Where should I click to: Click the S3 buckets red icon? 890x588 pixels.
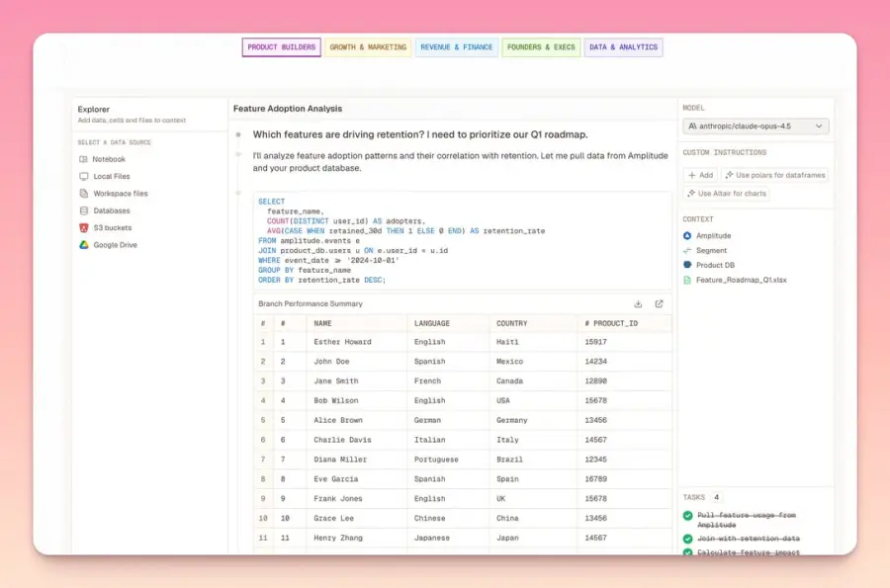click(83, 228)
